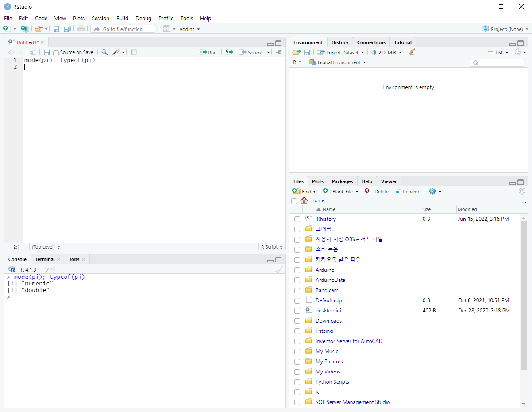
Task: Click the Create a project icon
Action: (25, 29)
